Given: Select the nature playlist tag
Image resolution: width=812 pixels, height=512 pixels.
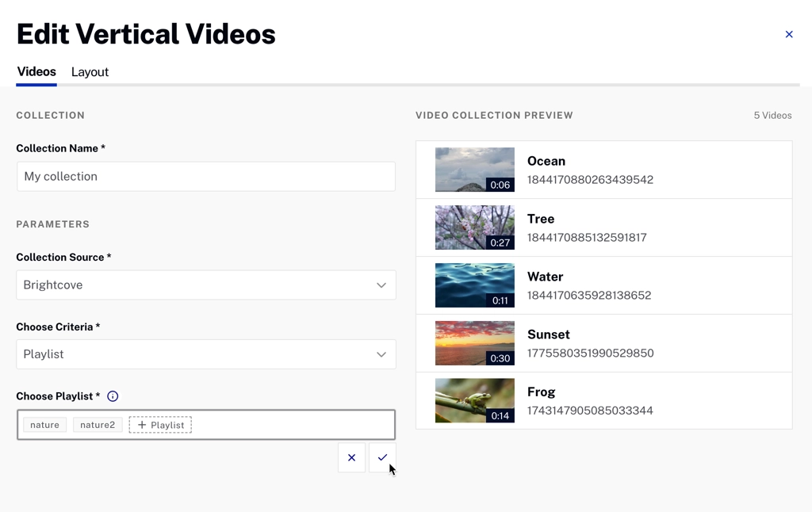Looking at the screenshot, I should pos(44,425).
